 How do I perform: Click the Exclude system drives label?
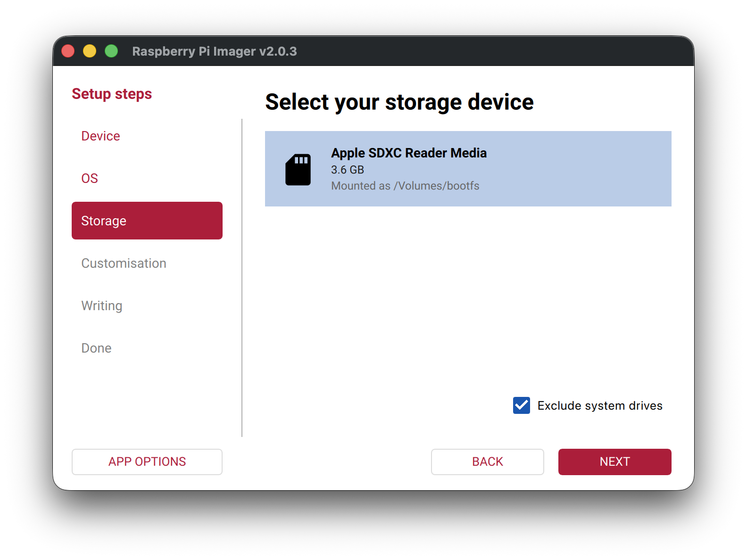pos(600,405)
